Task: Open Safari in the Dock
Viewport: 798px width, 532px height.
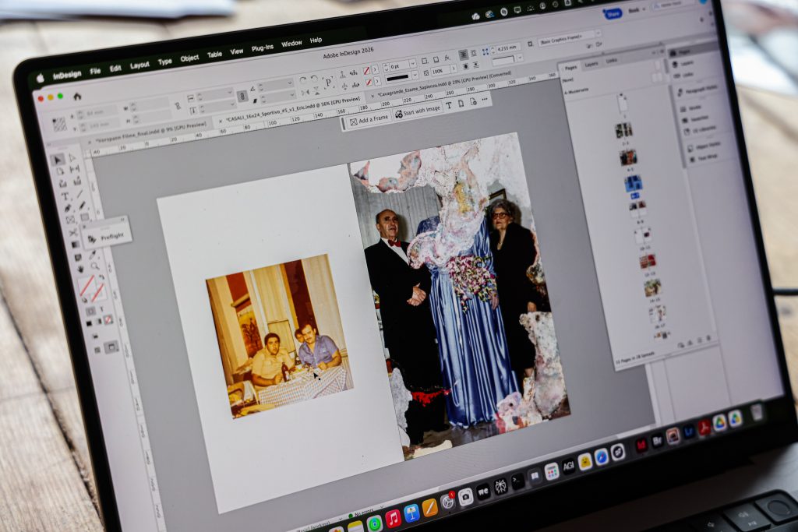Action: click(x=601, y=456)
